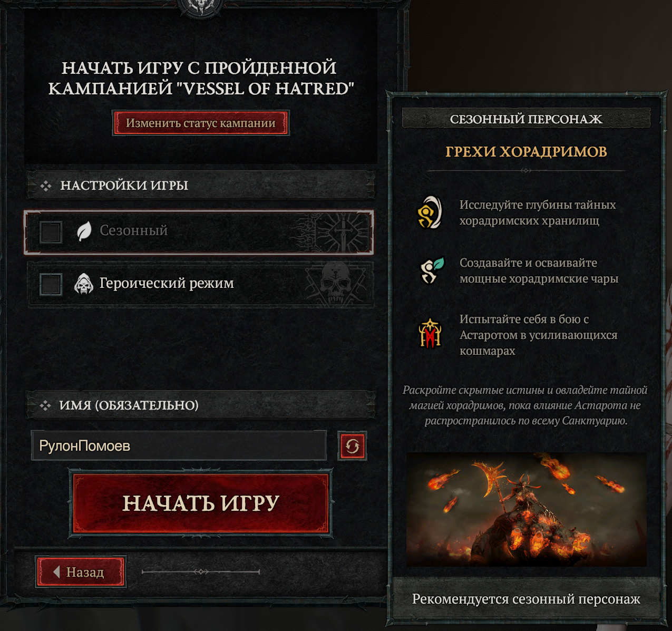Click the leaf icon beside Сезонный
The height and width of the screenshot is (631, 672).
point(84,231)
